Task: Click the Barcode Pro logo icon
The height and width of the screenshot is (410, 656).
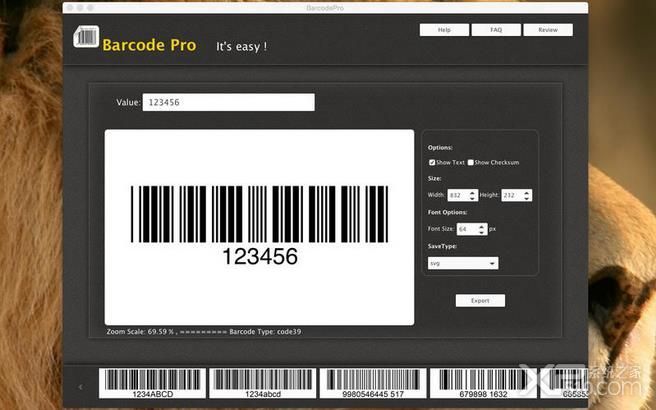Action: point(86,37)
